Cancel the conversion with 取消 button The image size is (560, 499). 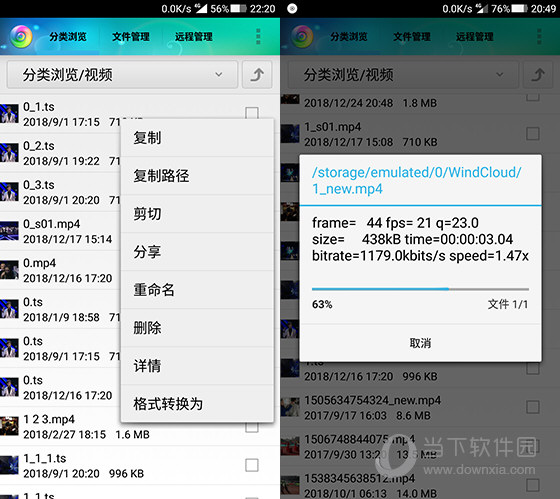pyautogui.click(x=420, y=343)
